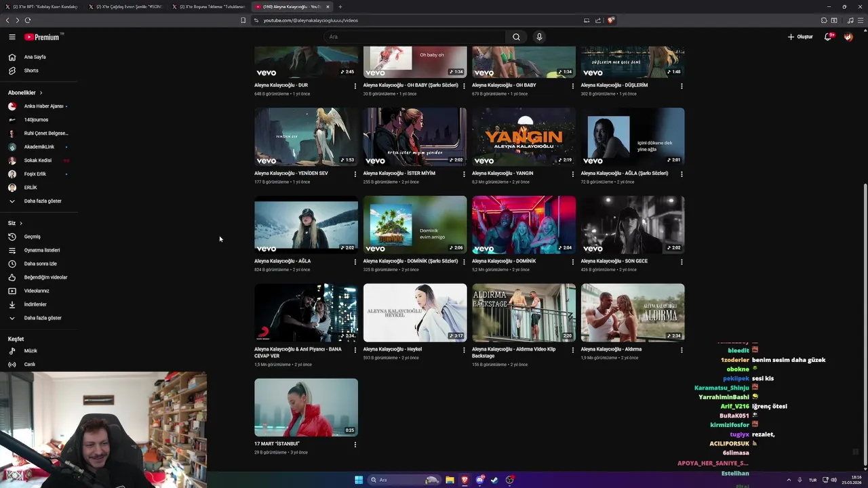Click the Oluştur create button
The height and width of the screenshot is (488, 868).
click(800, 37)
